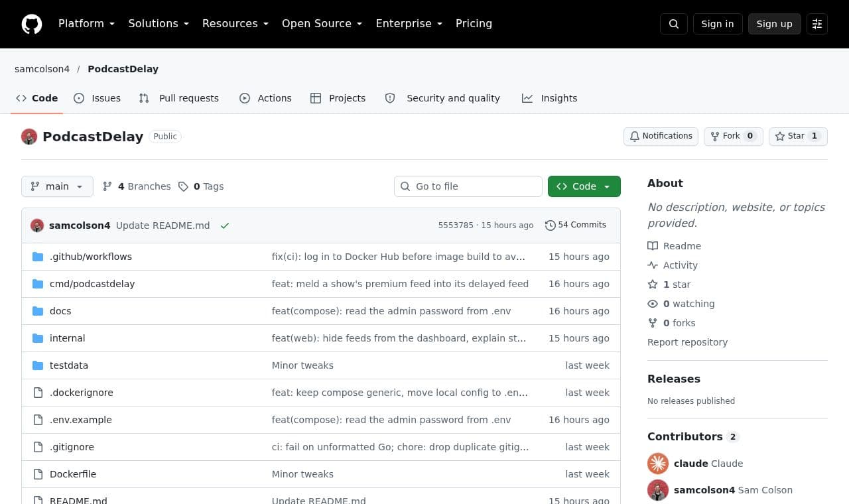Click the internal folder icon

38,338
